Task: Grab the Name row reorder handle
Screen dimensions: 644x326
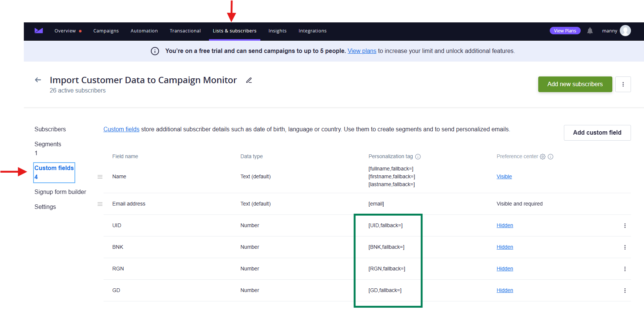Action: (x=100, y=177)
